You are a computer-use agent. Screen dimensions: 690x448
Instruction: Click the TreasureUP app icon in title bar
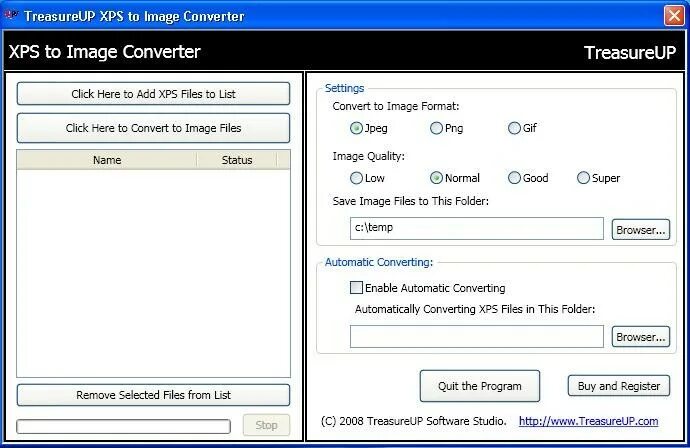(11, 15)
